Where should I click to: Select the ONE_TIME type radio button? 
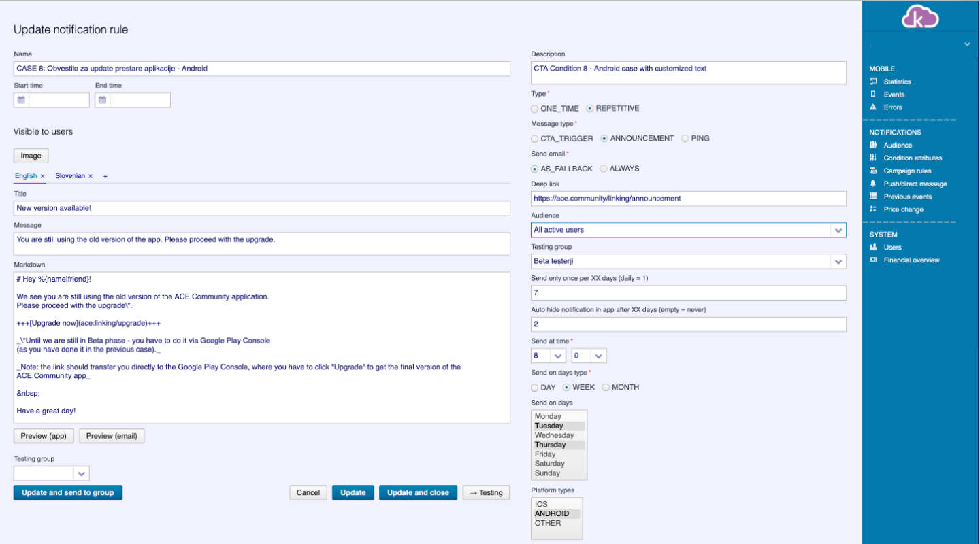click(534, 109)
